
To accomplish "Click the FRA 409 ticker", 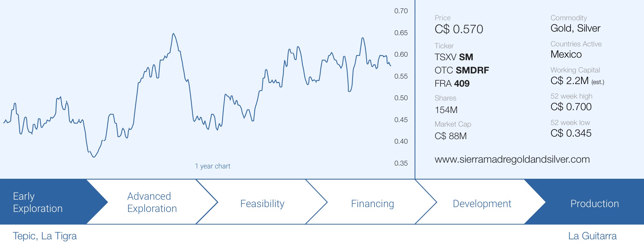I will tap(452, 83).
